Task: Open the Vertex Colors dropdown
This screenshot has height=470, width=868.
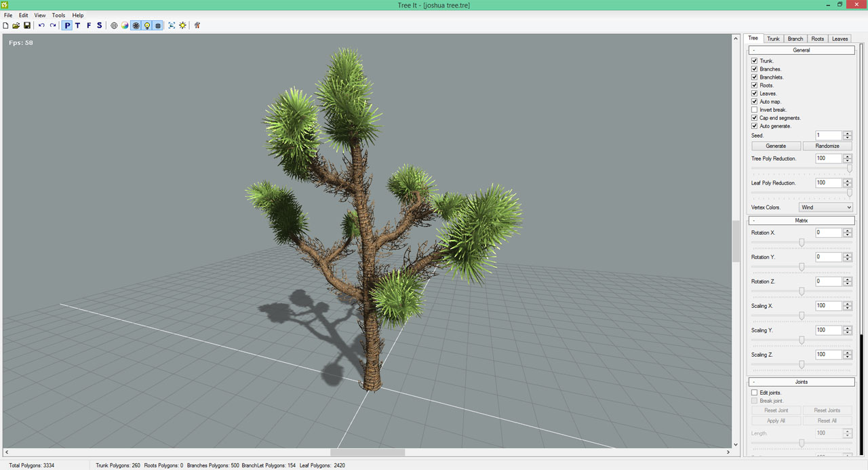Action: click(x=825, y=208)
